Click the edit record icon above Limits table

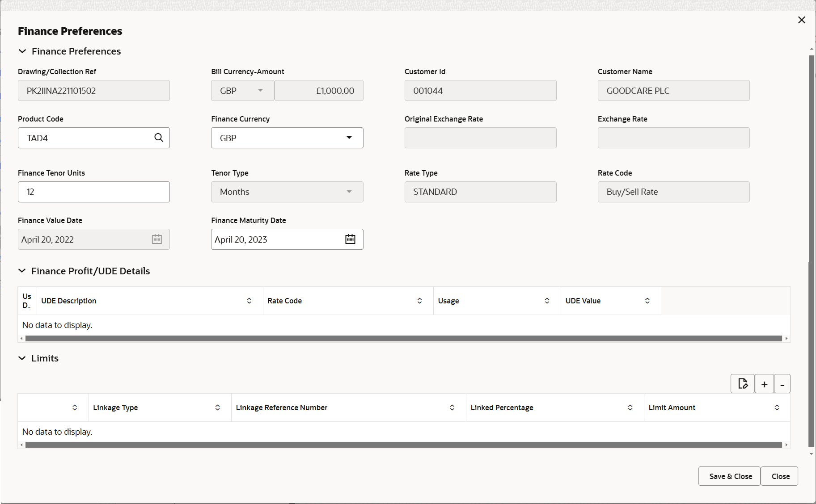(743, 383)
